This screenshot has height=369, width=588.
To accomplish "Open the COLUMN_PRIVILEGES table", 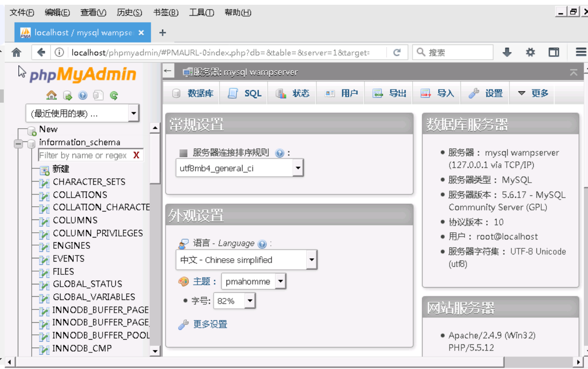I will point(98,233).
